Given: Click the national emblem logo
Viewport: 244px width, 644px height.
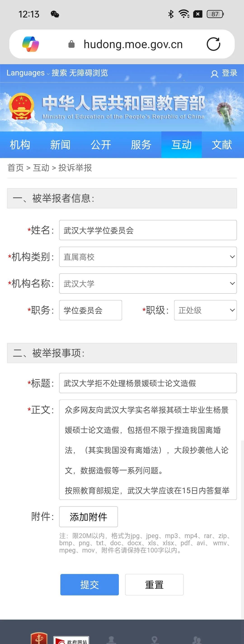Looking at the screenshot, I should [x=21, y=106].
